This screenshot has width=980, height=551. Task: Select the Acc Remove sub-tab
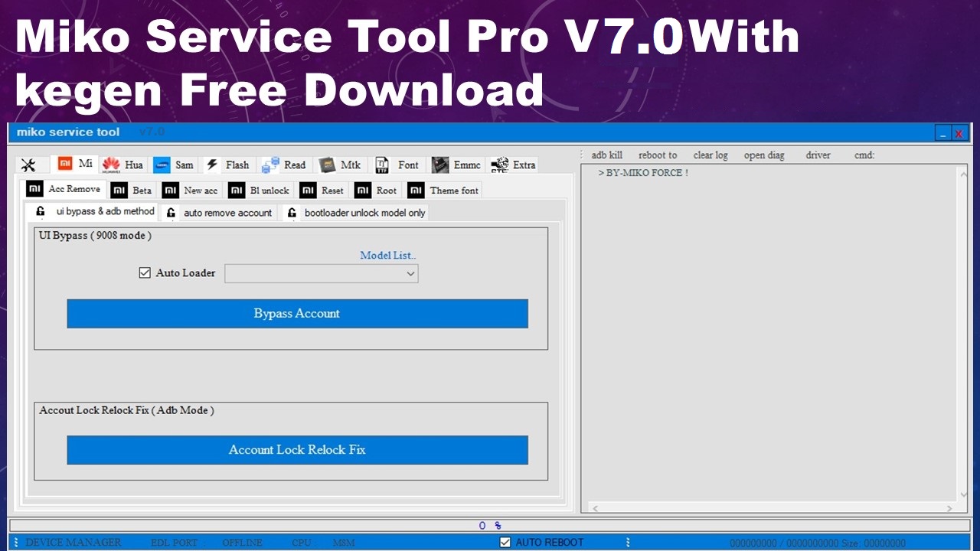pyautogui.click(x=64, y=189)
